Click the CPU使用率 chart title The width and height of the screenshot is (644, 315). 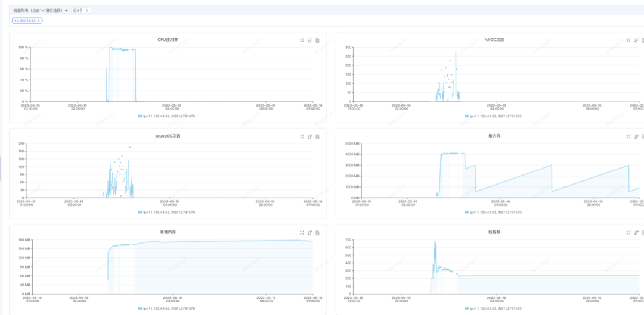(x=167, y=40)
